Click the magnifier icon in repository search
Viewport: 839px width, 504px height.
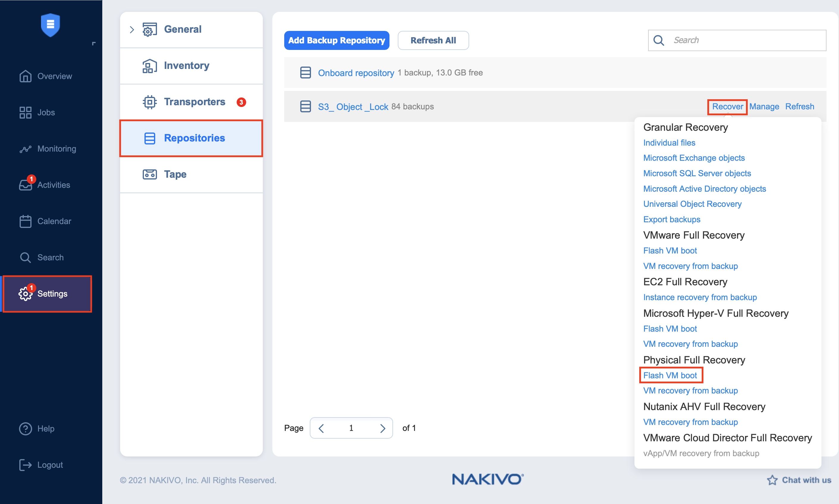[659, 40]
